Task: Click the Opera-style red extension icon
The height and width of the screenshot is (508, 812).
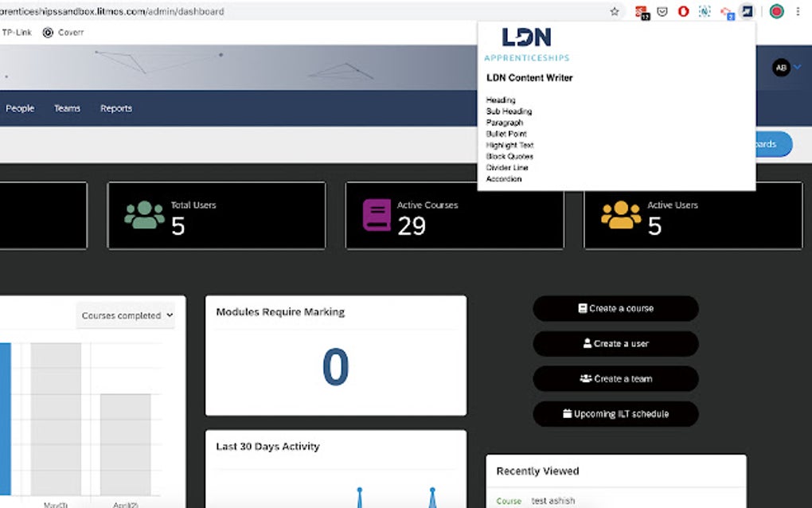Action: 682,10
